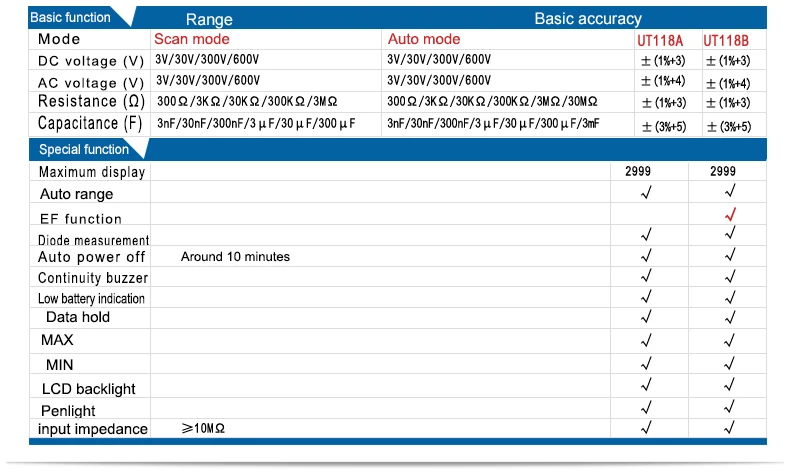Click the Auto range checkmark for UT118A
Screen dimensions: 790x472
[x=646, y=192]
